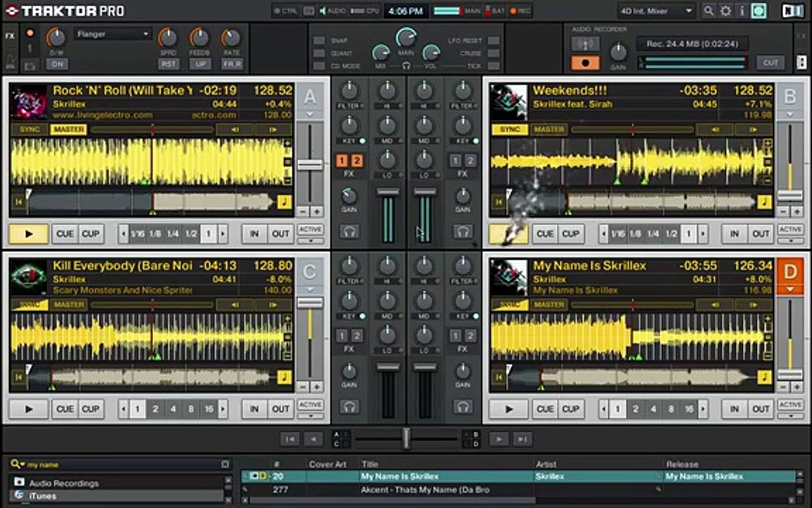This screenshot has width=812, height=508.
Task: Select iTunes in the browser tree
Action: 42,496
